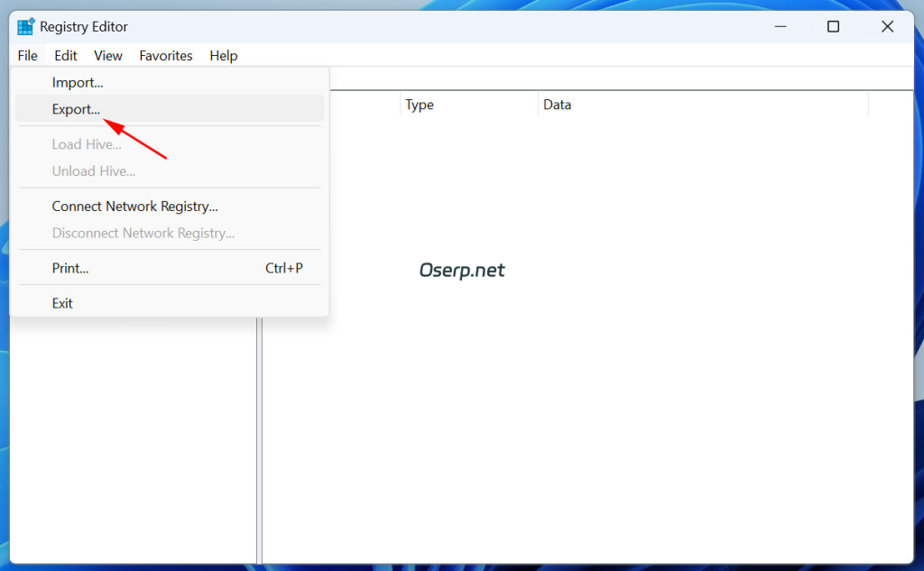This screenshot has height=571, width=924.
Task: Click the Type column header
Action: point(419,104)
